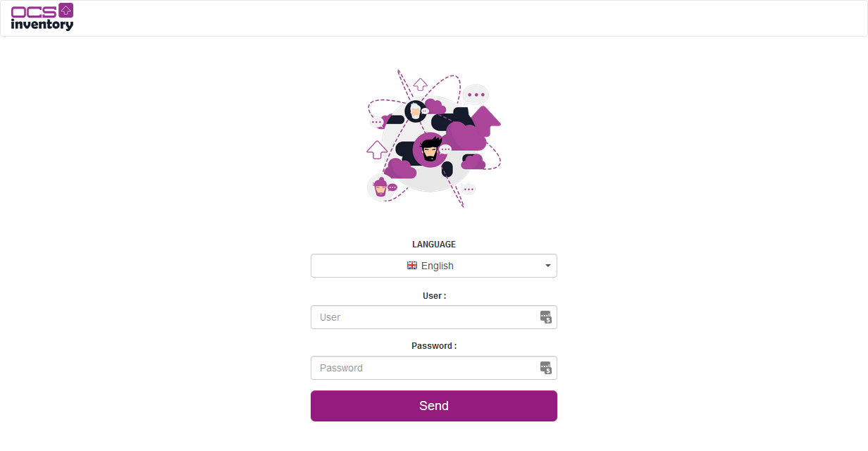Focus the Password text field
The width and height of the screenshot is (868, 451).
click(x=423, y=368)
